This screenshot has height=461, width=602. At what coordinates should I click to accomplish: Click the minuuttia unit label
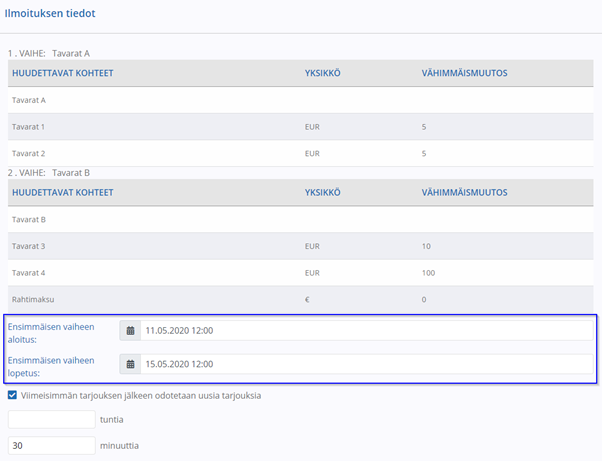coord(119,446)
